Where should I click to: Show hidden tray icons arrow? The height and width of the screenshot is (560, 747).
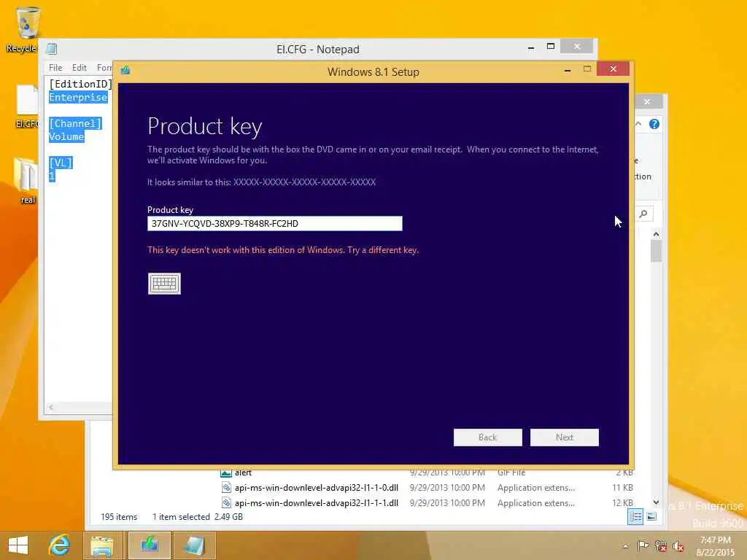(626, 545)
